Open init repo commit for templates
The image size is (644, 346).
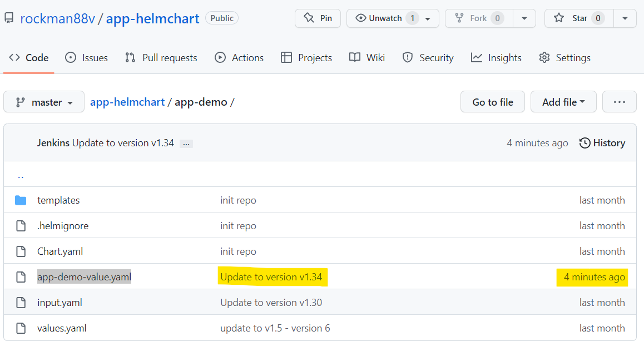click(238, 200)
